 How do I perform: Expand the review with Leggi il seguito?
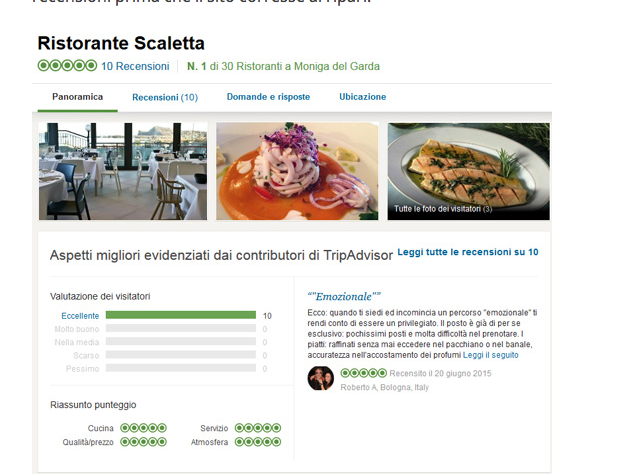coord(490,355)
